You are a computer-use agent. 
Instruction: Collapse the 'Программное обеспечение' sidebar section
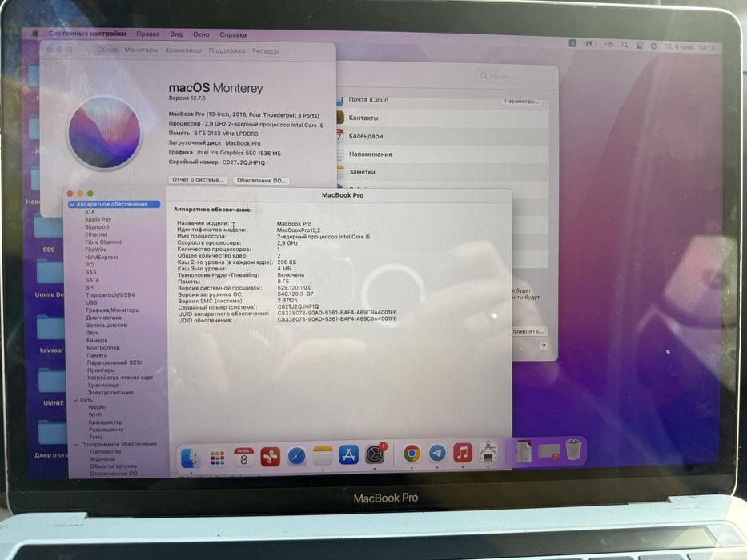click(x=77, y=444)
